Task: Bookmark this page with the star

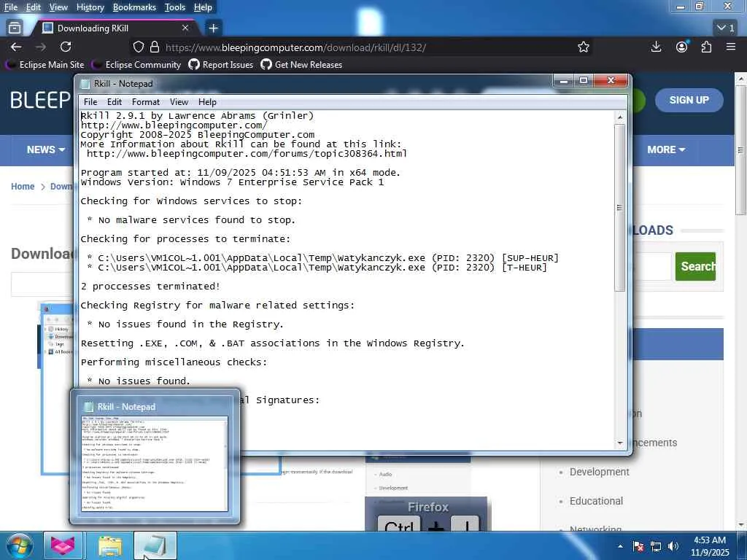Action: coord(583,47)
